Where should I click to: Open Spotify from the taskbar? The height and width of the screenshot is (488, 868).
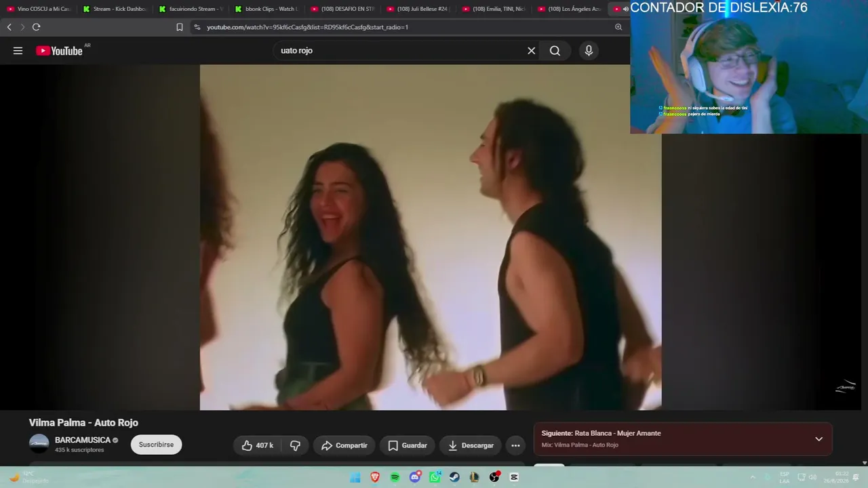395,477
